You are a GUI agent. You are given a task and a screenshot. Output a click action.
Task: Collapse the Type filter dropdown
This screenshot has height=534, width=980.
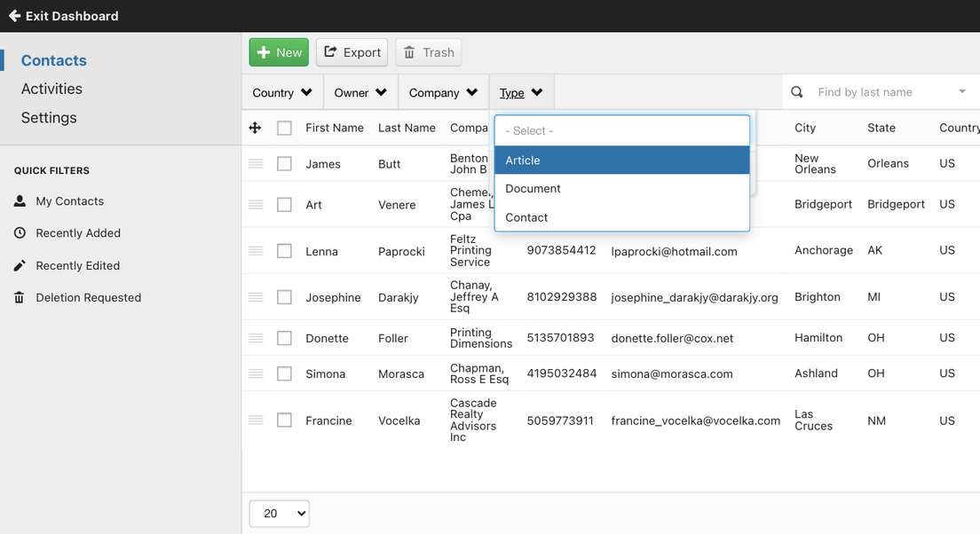(x=521, y=92)
